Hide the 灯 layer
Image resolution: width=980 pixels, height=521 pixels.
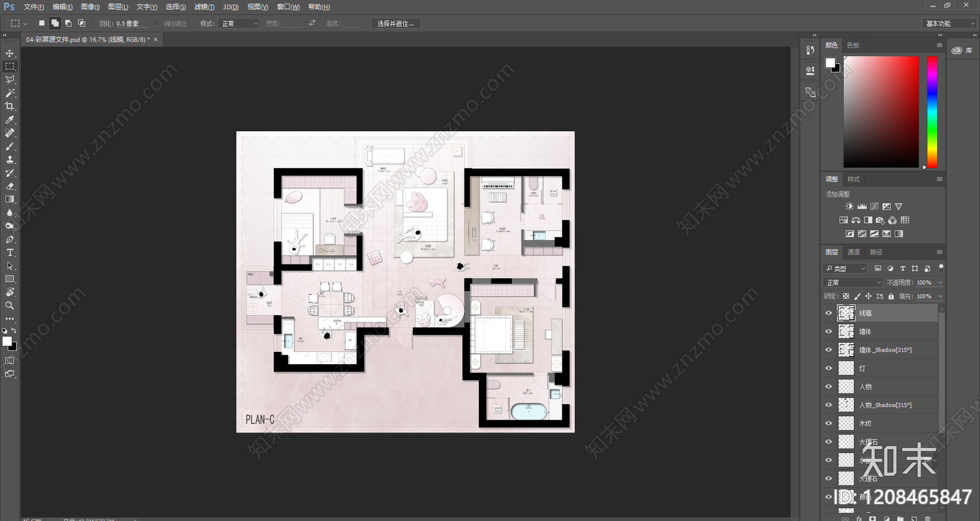pyautogui.click(x=829, y=368)
